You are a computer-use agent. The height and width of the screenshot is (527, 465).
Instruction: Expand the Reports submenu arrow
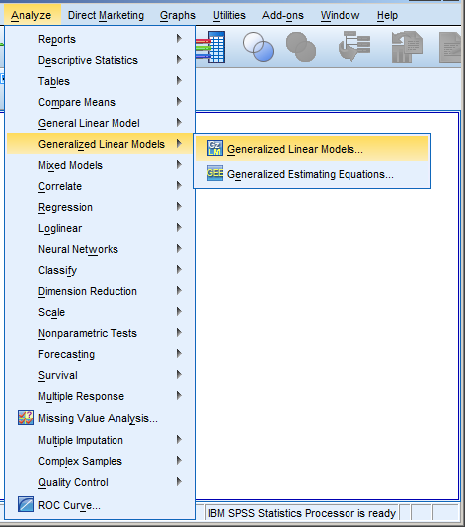pos(179,39)
